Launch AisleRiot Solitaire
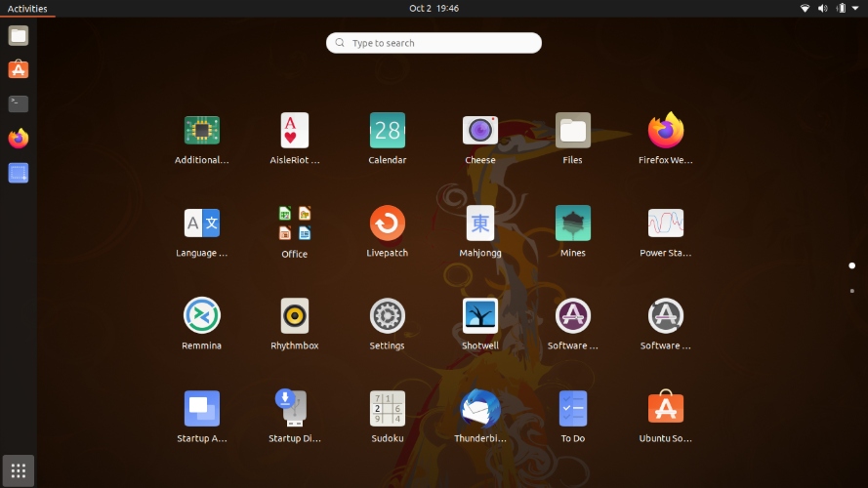 click(295, 131)
